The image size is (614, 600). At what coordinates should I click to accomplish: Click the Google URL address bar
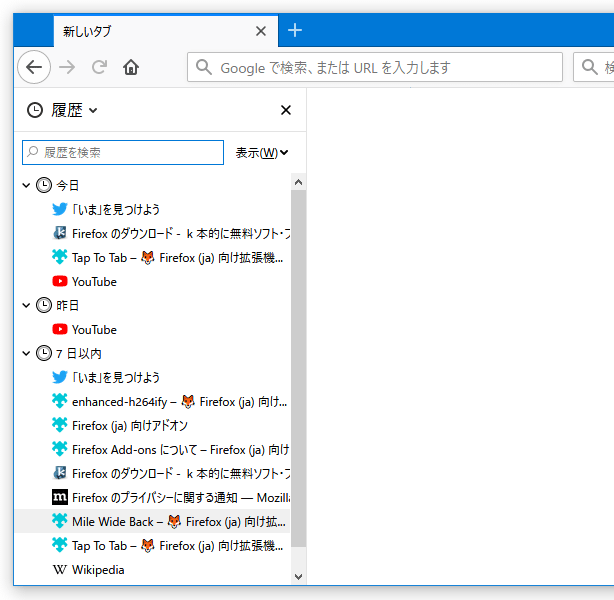pyautogui.click(x=375, y=67)
